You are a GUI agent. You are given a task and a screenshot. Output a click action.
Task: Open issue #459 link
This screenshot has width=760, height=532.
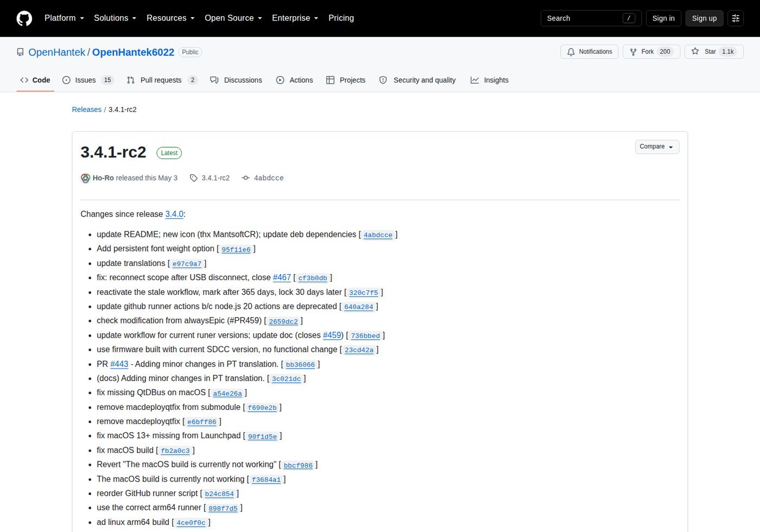(332, 335)
